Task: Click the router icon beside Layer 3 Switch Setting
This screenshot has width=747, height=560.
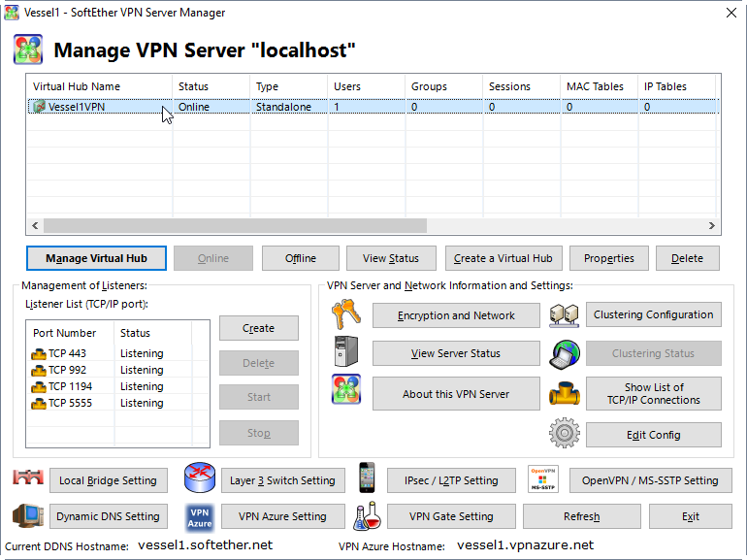Action: (200, 478)
